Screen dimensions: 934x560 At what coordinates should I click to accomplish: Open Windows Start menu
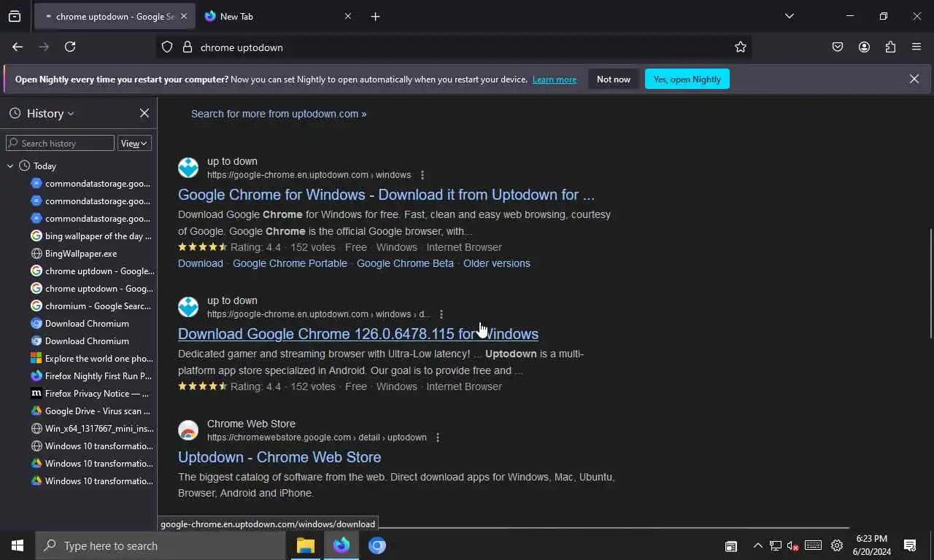point(18,545)
